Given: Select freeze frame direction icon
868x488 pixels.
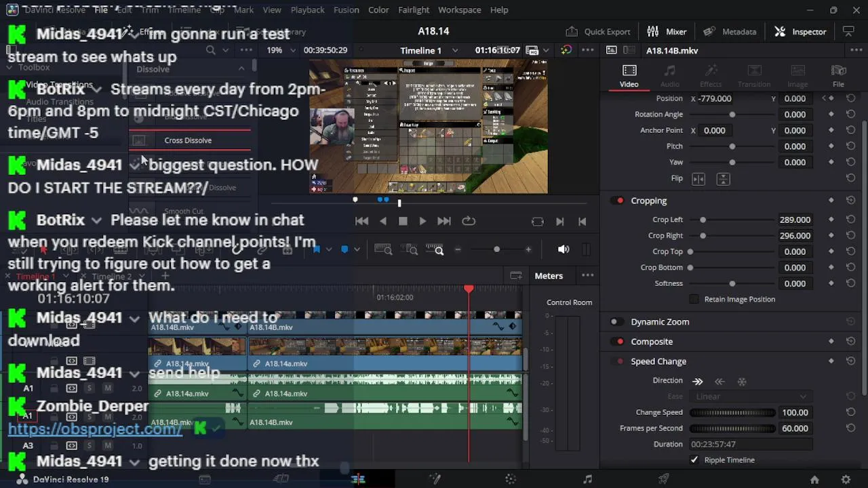Looking at the screenshot, I should 742,381.
